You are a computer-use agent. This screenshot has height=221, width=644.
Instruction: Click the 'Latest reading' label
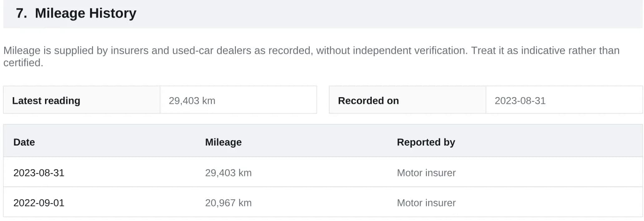tap(46, 100)
